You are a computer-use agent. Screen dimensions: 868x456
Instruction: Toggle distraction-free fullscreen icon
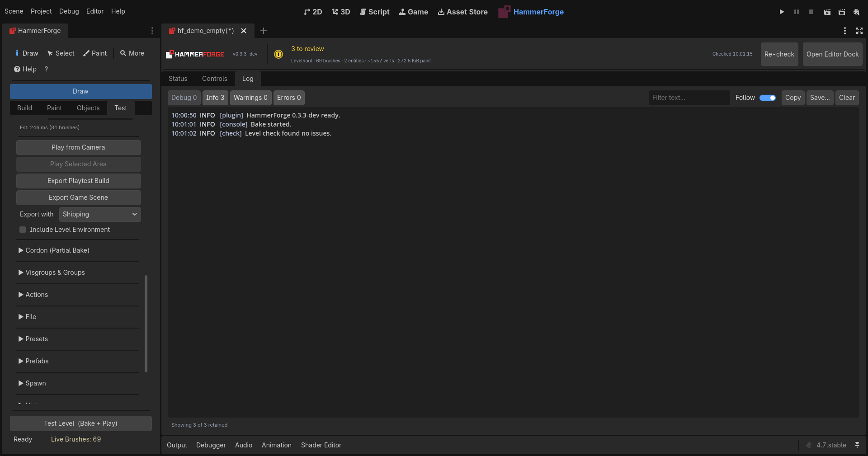(x=859, y=31)
